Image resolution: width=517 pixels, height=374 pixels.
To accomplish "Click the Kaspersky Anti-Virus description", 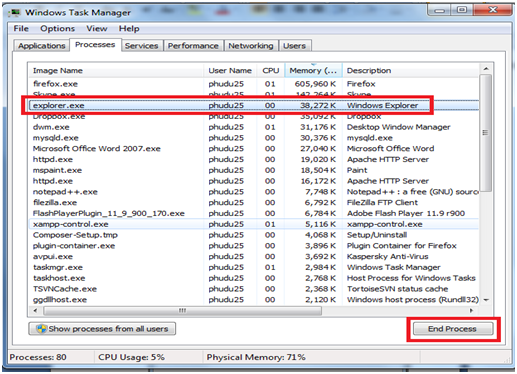I will (x=387, y=257).
